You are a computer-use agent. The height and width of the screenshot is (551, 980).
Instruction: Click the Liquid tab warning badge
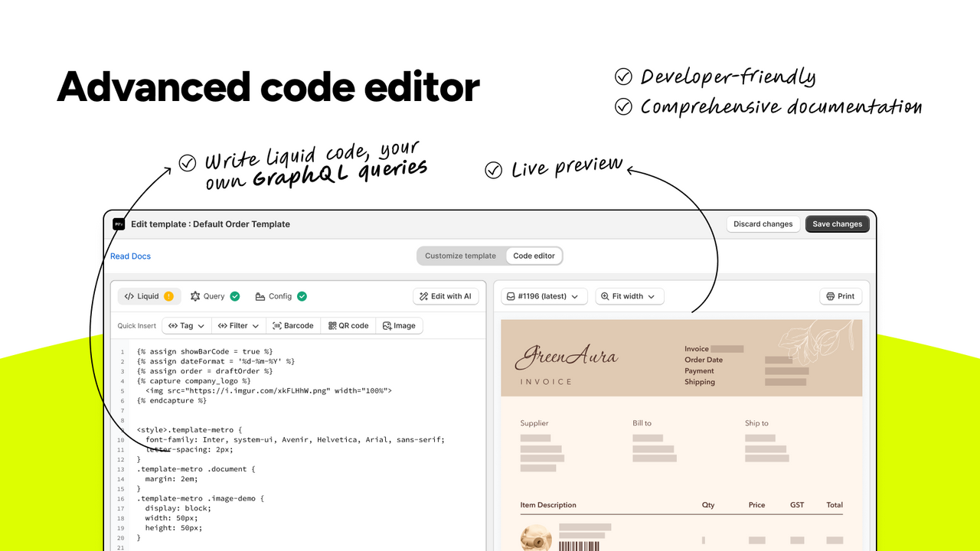(168, 296)
